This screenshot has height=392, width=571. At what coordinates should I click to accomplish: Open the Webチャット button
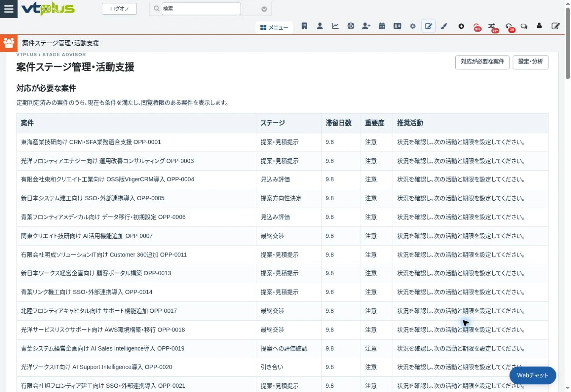pos(533,375)
